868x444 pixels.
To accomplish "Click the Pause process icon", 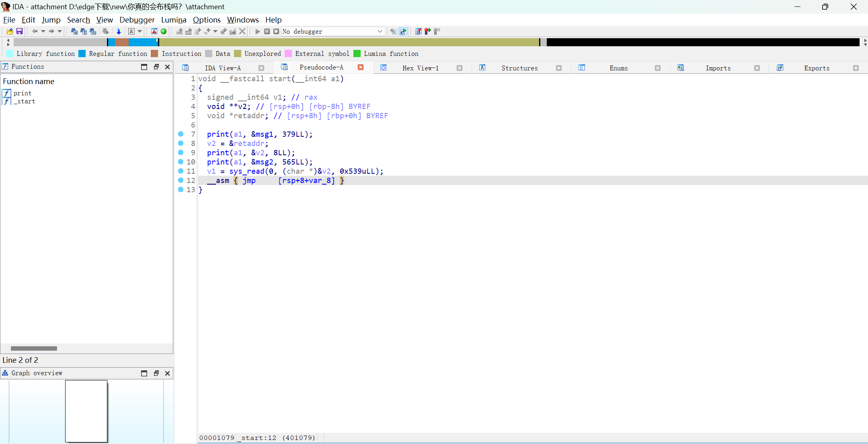I will tap(267, 31).
